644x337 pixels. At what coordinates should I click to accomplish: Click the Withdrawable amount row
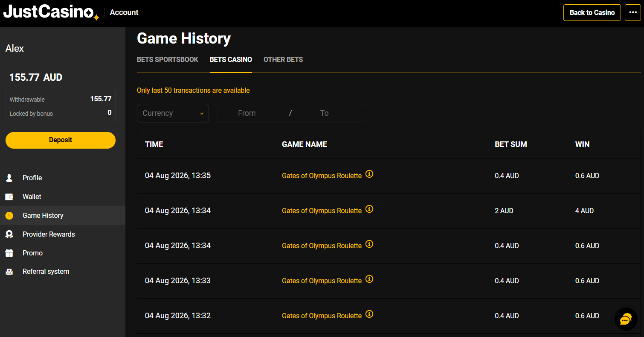click(x=61, y=99)
